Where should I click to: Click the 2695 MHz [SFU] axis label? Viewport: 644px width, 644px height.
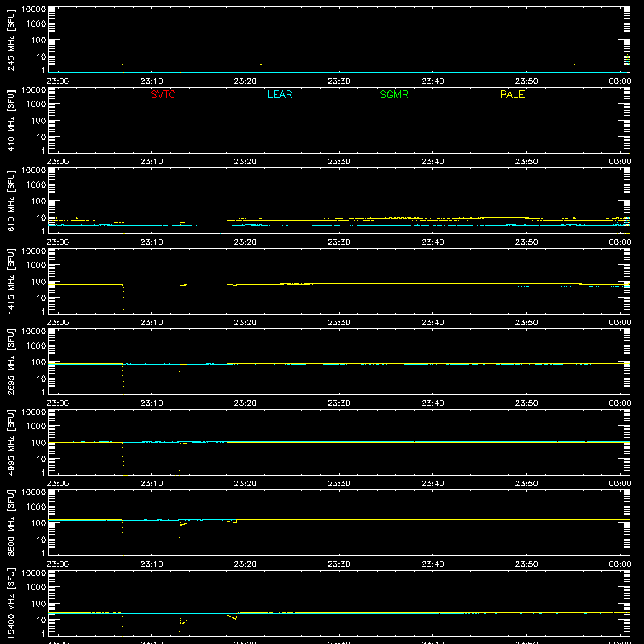10,361
